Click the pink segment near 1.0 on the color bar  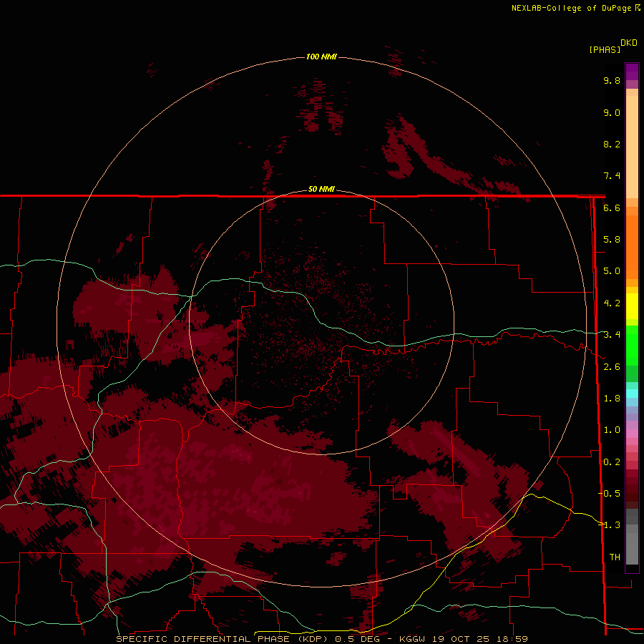[x=632, y=434]
